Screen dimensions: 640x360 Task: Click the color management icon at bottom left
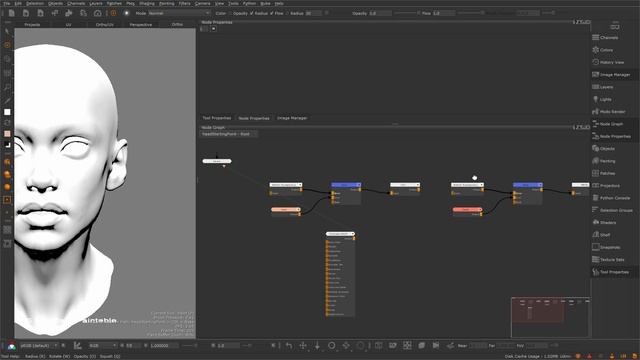pyautogui.click(x=12, y=346)
